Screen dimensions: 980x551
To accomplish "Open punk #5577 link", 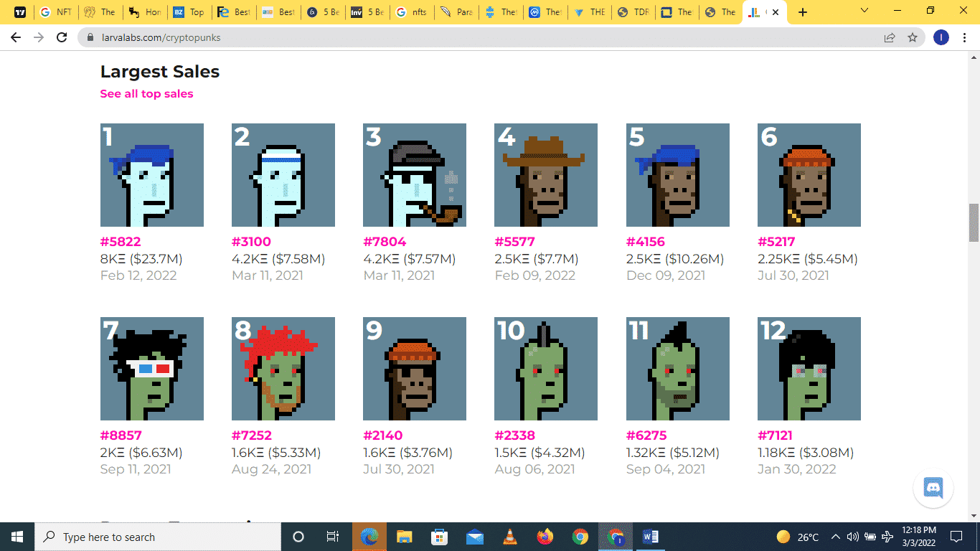I will click(x=514, y=242).
